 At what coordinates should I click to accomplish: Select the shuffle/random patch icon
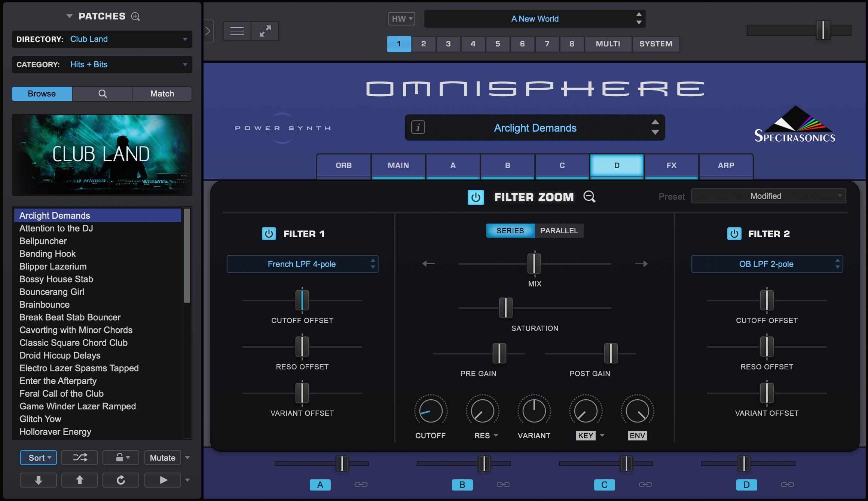[x=79, y=458]
